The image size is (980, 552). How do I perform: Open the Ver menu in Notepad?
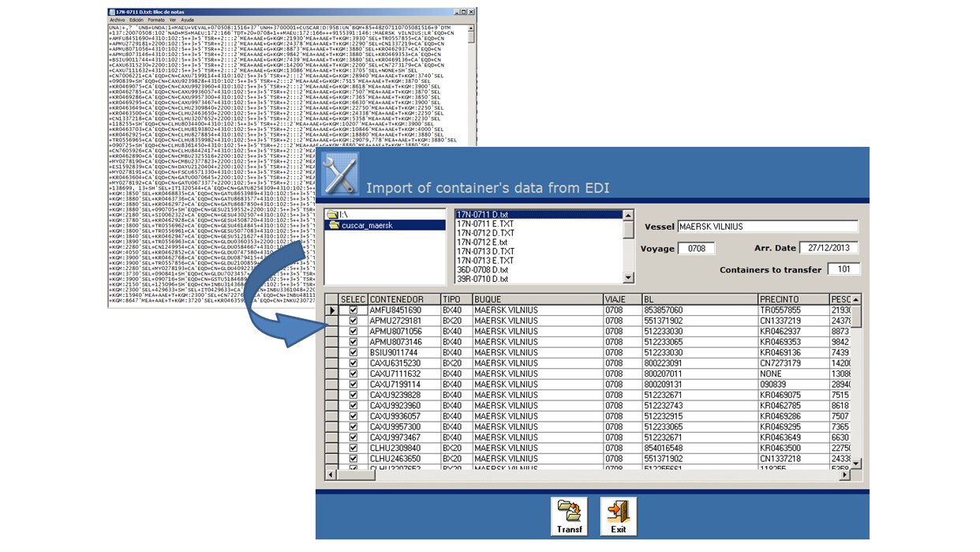click(x=173, y=20)
